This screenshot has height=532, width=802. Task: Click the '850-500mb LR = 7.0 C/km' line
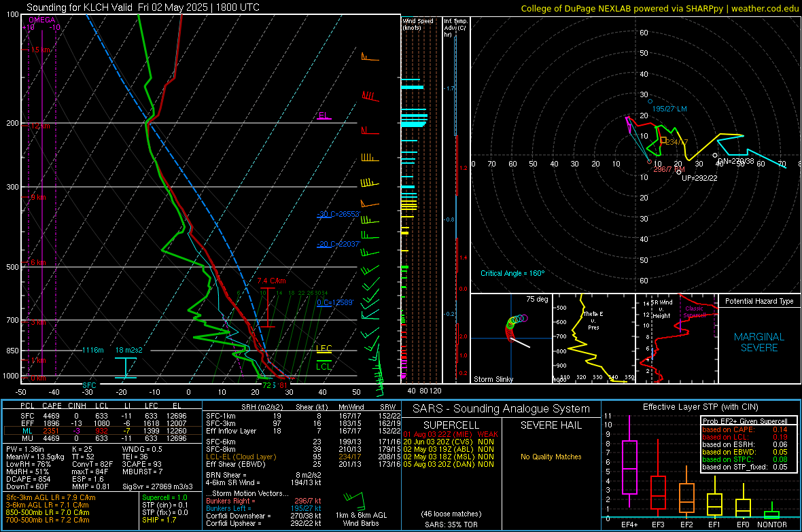tap(48, 512)
